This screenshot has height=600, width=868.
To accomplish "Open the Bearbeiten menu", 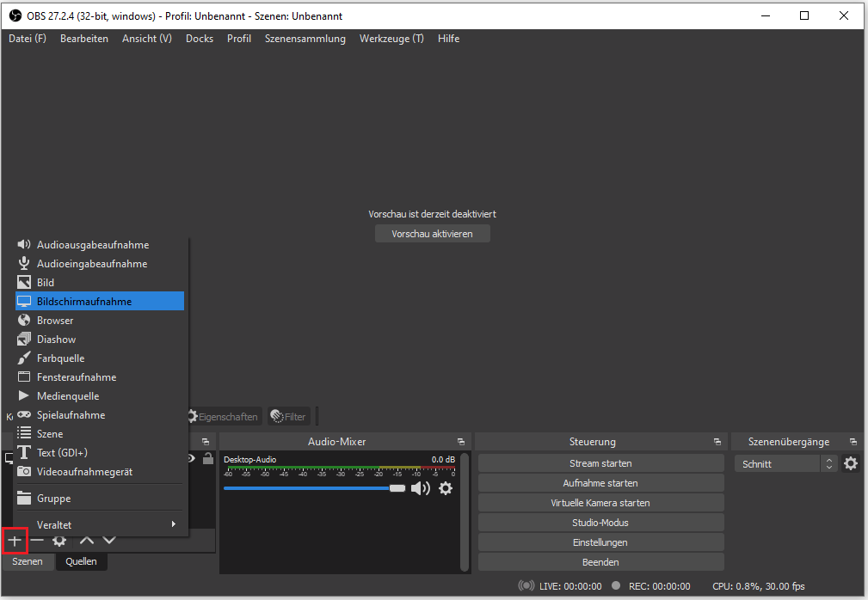I will (84, 39).
